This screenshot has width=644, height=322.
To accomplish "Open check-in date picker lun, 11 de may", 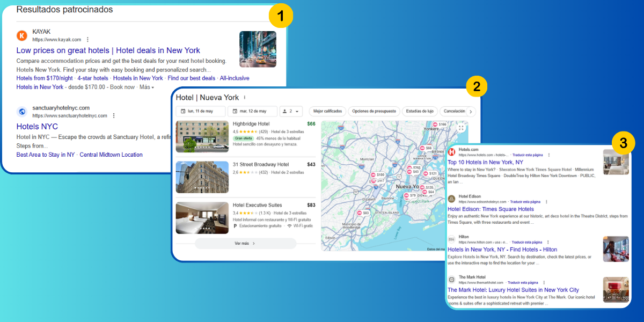I will [x=200, y=112].
